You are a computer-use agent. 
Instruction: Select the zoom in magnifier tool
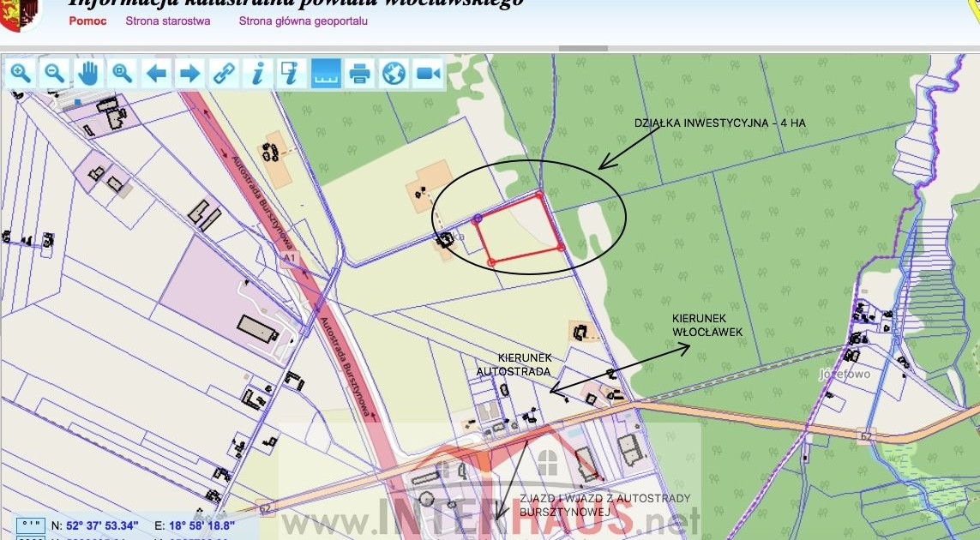[x=21, y=73]
